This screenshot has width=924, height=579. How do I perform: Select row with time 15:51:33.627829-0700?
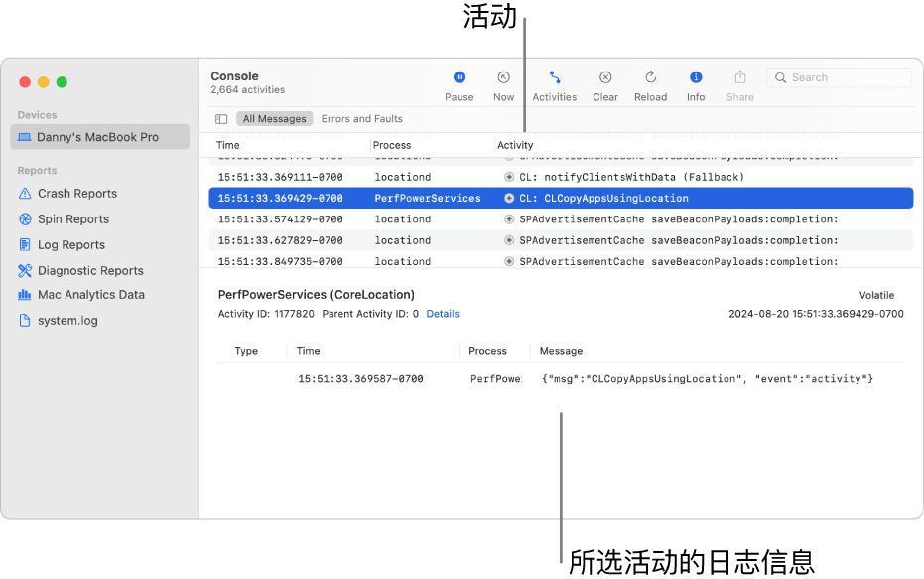561,240
